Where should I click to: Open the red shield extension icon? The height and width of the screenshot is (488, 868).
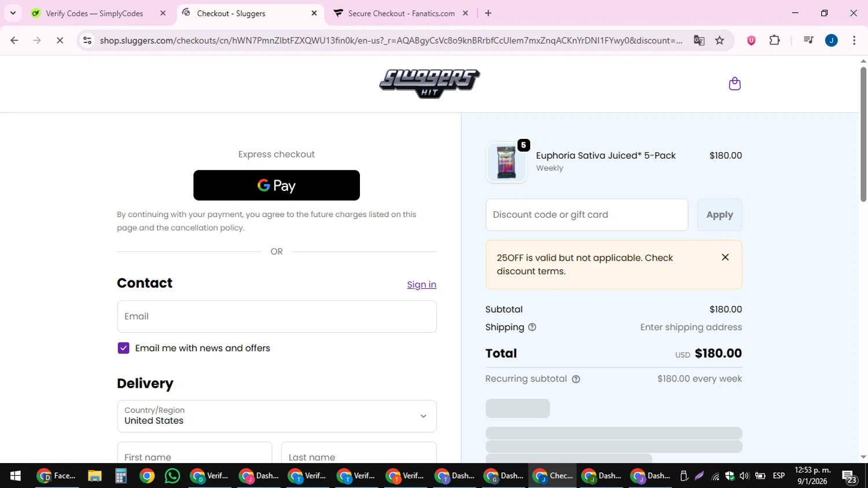coord(751,40)
